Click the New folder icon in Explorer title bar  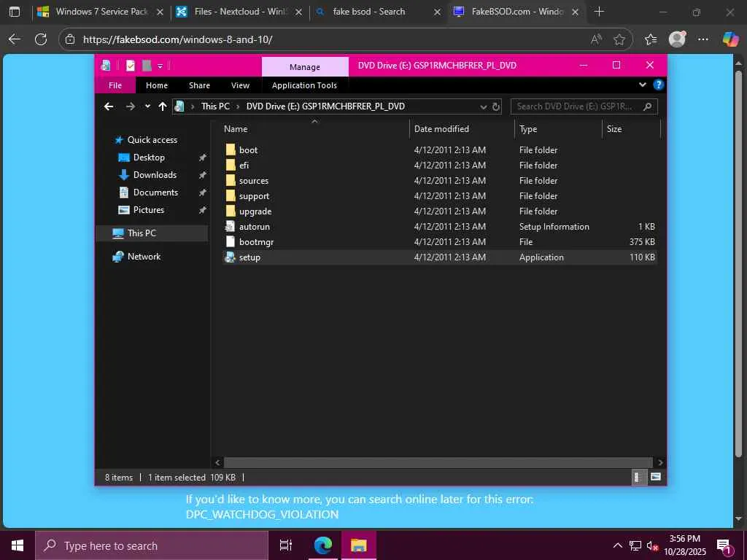(x=147, y=65)
